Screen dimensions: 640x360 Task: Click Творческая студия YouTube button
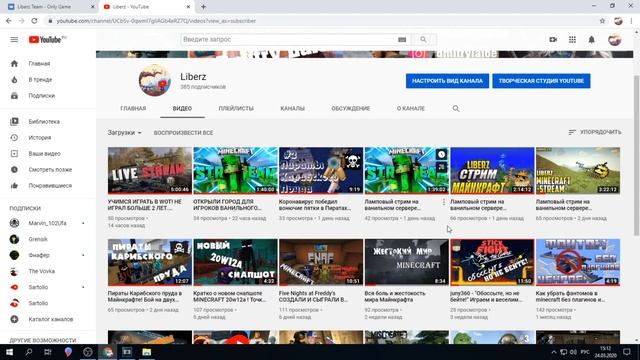[x=541, y=81]
